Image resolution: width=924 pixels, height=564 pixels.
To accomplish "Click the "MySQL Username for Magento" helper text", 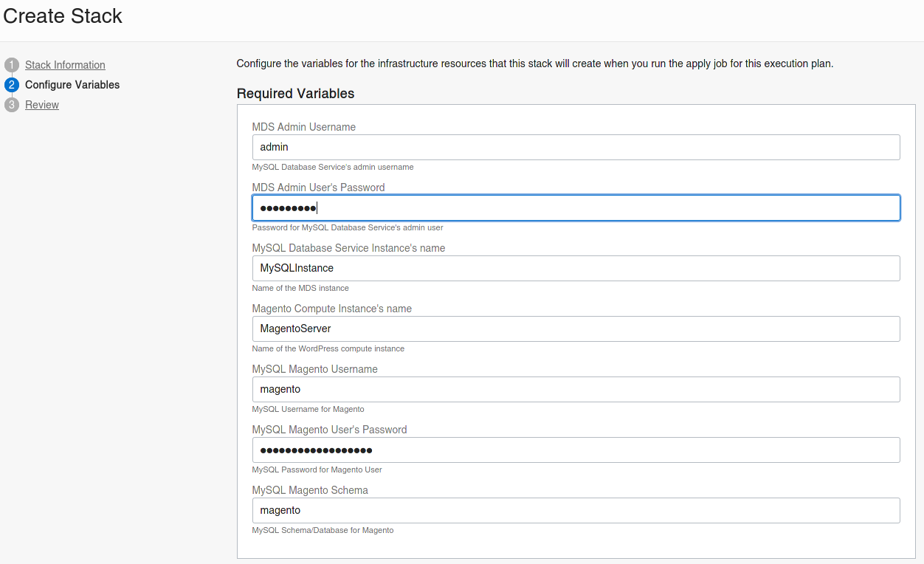I will pyautogui.click(x=308, y=409).
